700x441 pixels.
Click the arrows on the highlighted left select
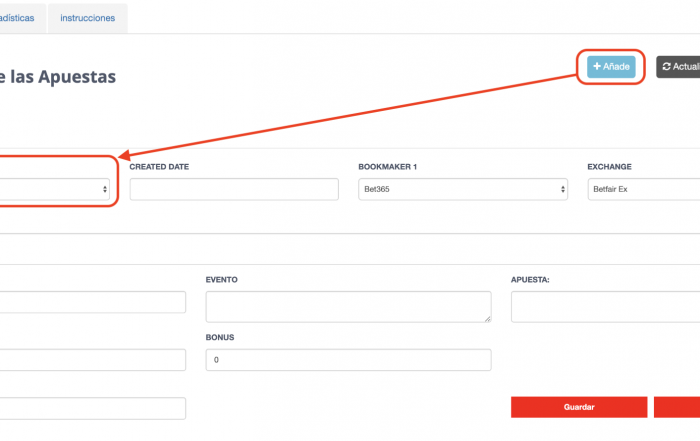click(105, 189)
